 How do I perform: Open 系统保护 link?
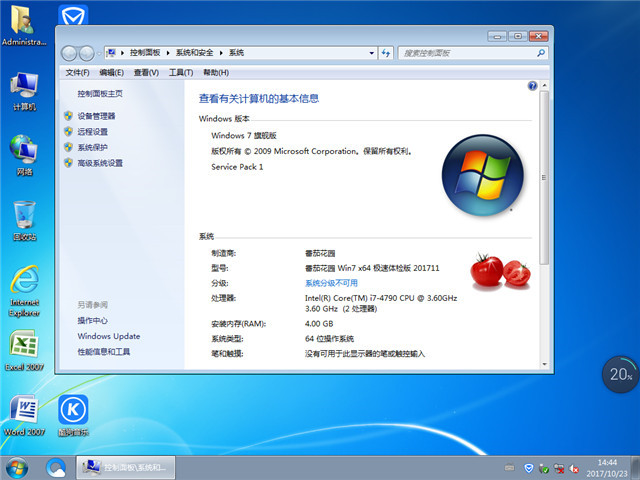click(93, 147)
